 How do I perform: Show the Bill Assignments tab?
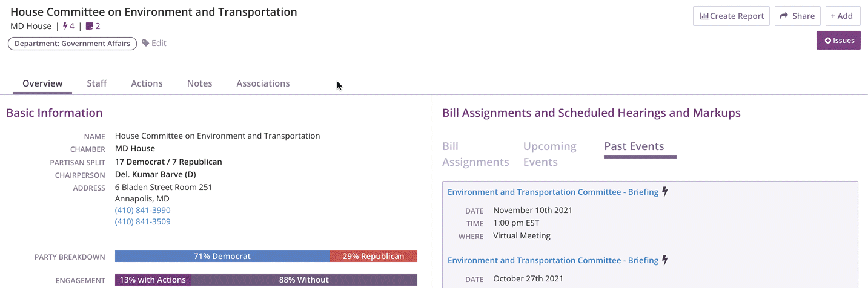click(x=475, y=154)
